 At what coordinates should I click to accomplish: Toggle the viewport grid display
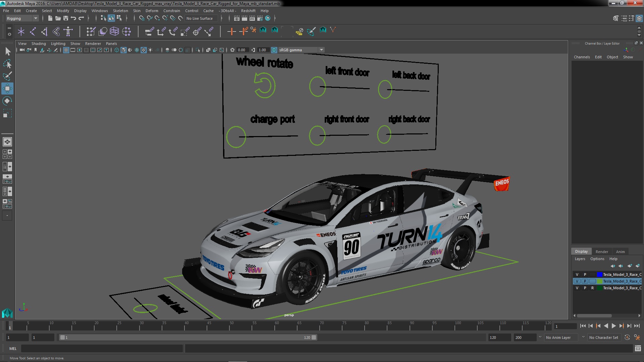tap(66, 50)
